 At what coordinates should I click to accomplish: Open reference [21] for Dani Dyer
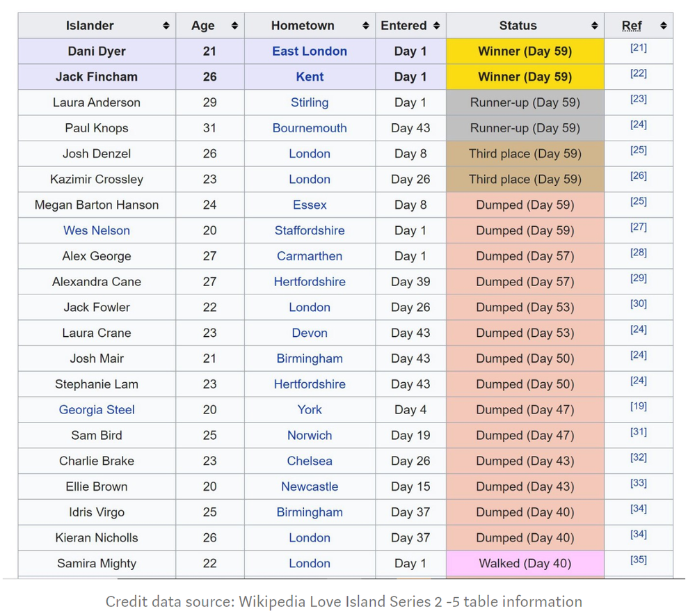tap(638, 47)
